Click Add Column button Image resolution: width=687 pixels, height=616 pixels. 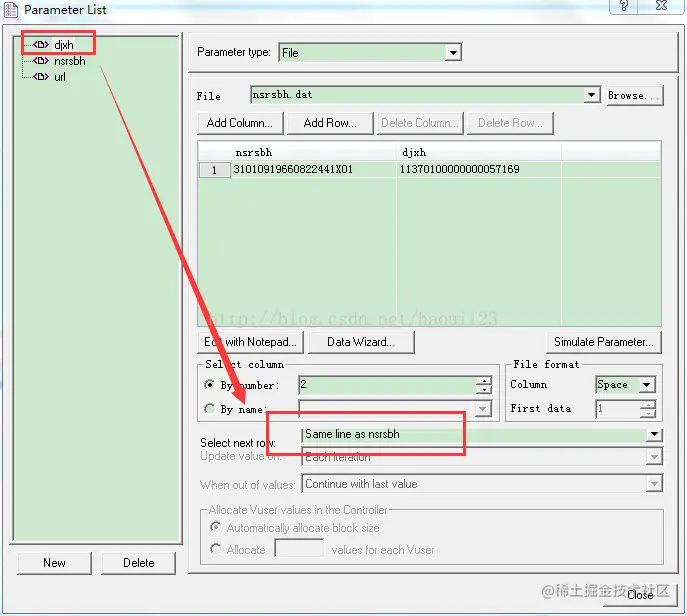[240, 123]
